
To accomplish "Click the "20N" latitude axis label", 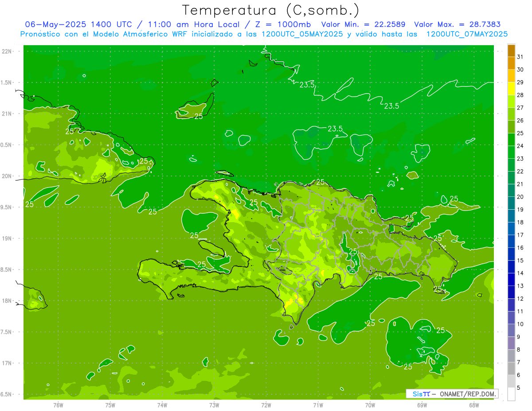I will coord(7,176).
